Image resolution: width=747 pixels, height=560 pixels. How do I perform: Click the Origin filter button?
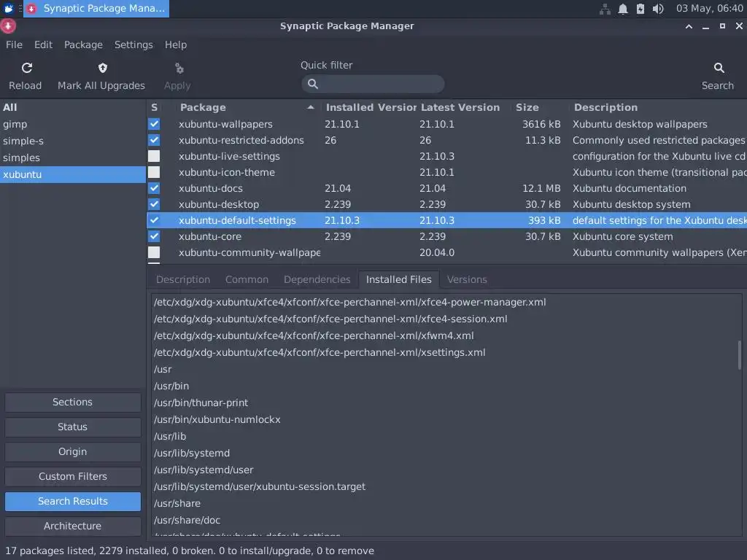coord(73,451)
